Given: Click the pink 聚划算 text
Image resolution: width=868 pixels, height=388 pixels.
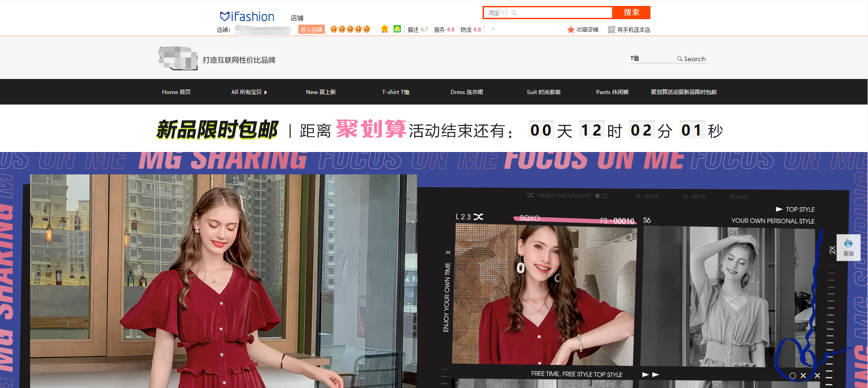Looking at the screenshot, I should click(x=371, y=129).
